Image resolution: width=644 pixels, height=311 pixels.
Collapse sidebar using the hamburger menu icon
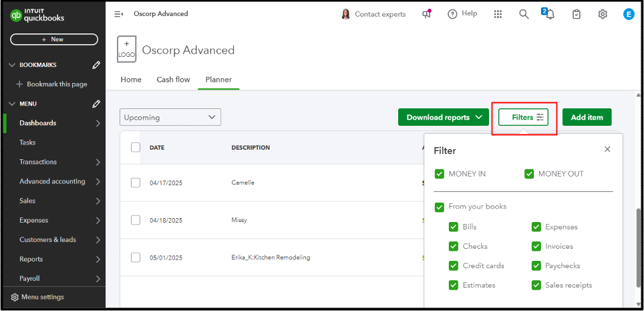click(119, 14)
